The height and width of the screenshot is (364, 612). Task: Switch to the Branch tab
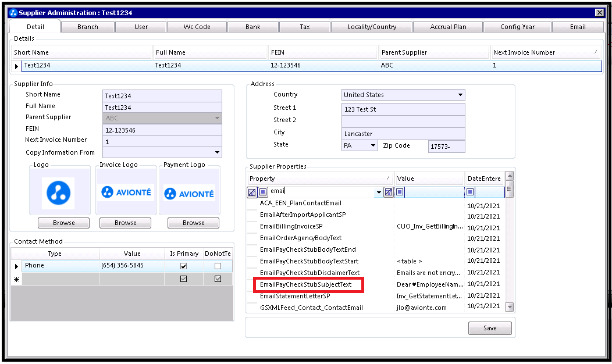coord(88,27)
